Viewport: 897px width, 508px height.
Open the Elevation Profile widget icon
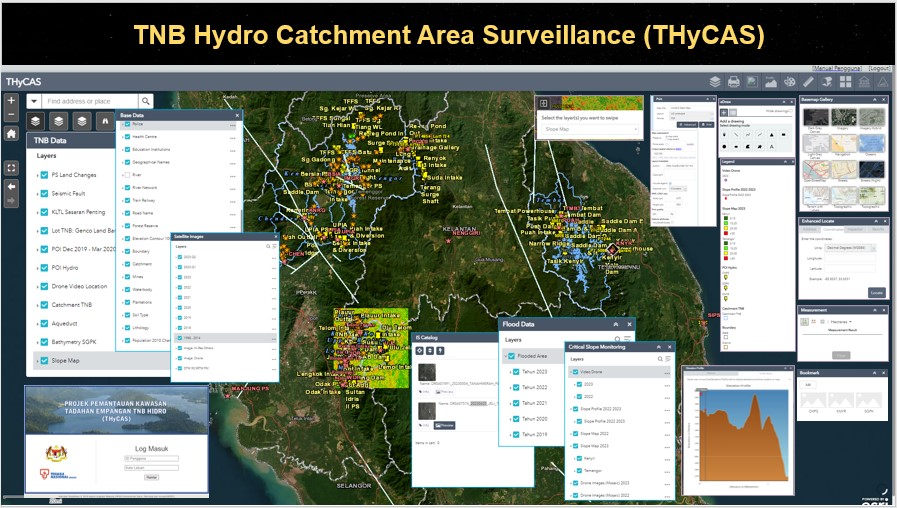click(x=771, y=82)
